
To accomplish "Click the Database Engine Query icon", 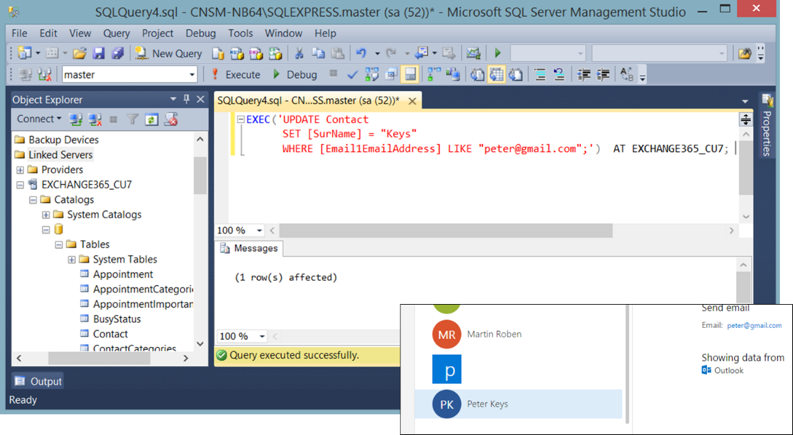I will 218,53.
